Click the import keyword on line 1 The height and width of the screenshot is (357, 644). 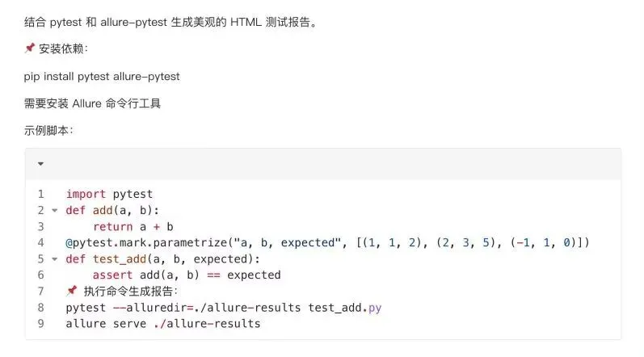[x=86, y=194]
